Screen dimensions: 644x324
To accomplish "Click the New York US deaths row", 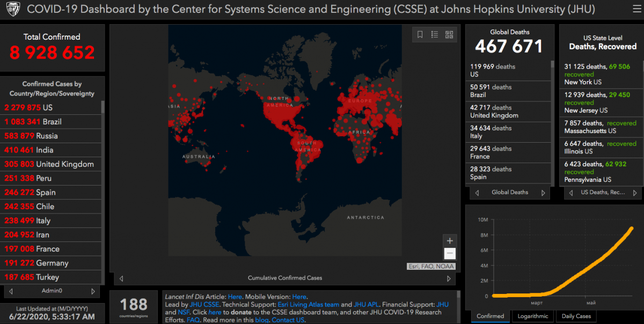I will pos(600,75).
